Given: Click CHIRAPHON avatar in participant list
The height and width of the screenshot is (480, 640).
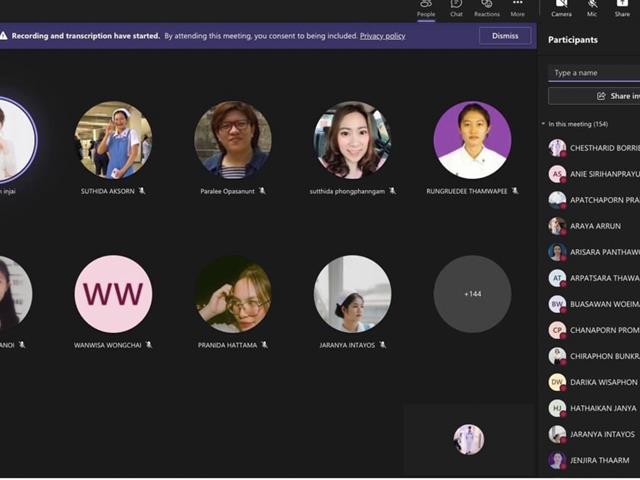Looking at the screenshot, I should (557, 356).
